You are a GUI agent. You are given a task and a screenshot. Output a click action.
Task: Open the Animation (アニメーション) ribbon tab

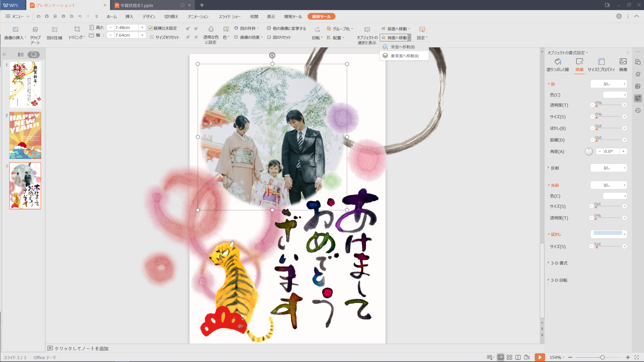[198, 16]
